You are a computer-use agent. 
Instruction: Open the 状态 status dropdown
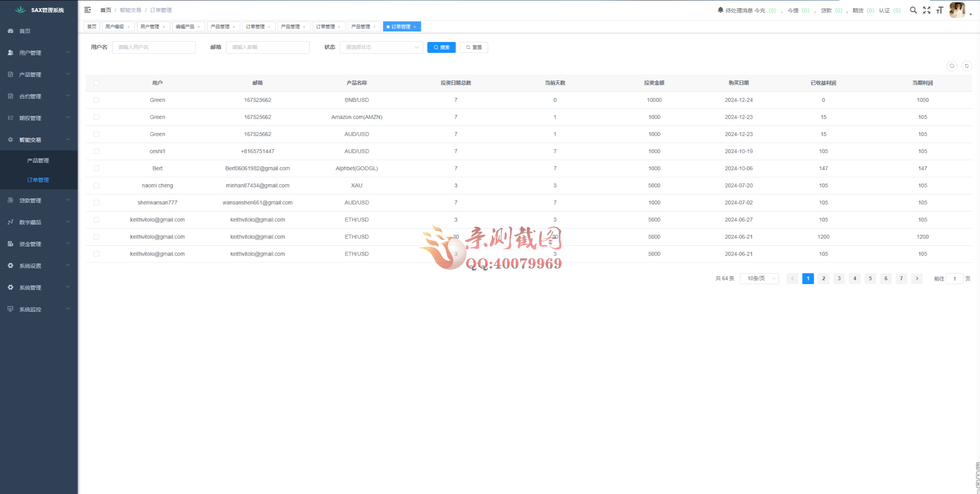tap(381, 47)
